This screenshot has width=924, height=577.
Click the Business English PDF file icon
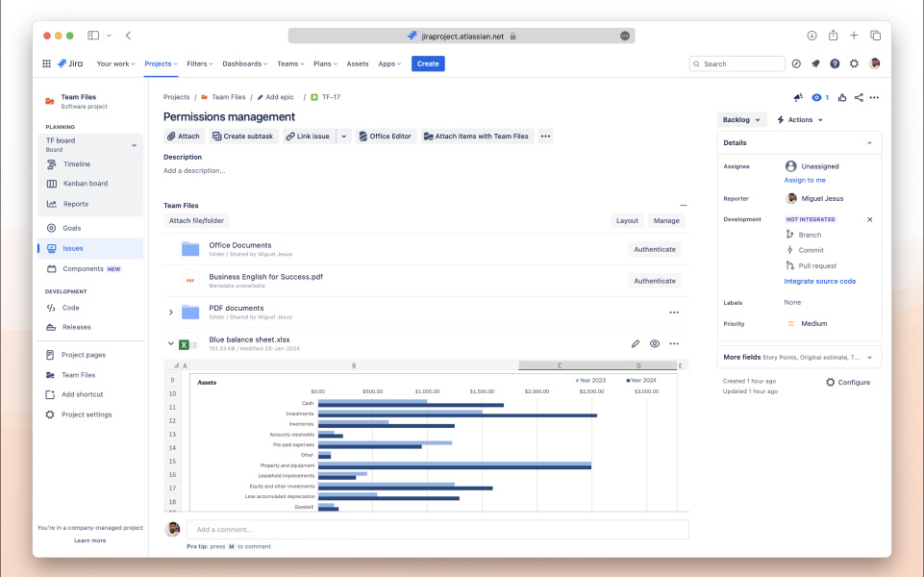tap(190, 281)
